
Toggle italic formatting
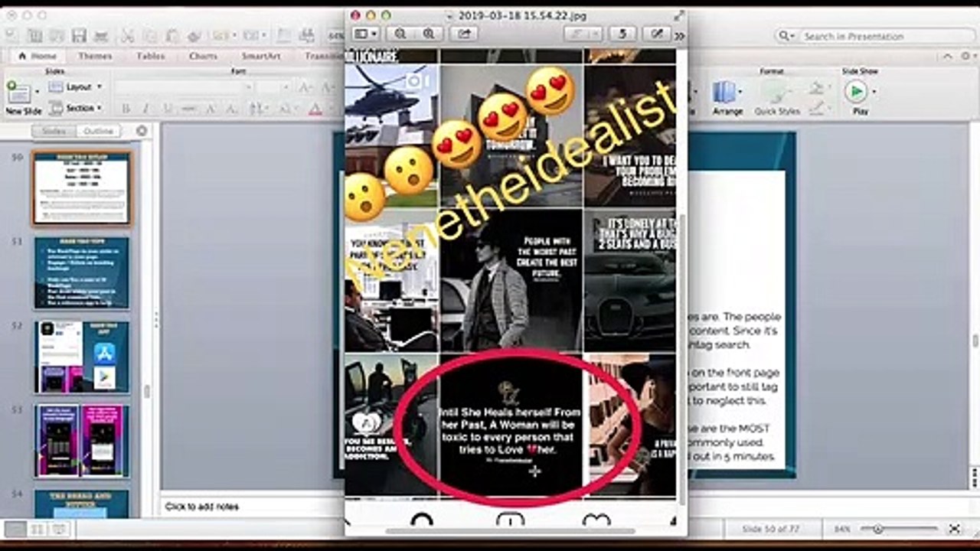(145, 109)
